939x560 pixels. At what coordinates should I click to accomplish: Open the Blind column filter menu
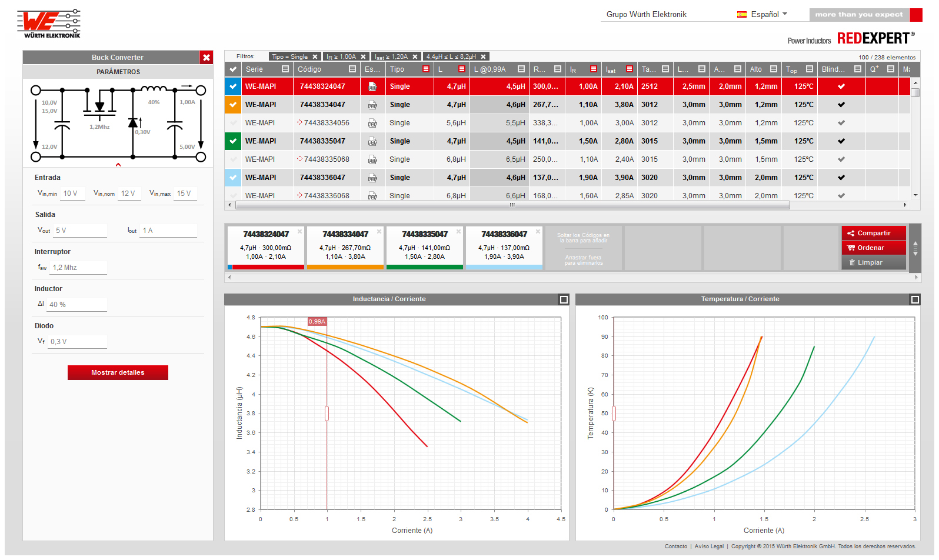(x=858, y=69)
